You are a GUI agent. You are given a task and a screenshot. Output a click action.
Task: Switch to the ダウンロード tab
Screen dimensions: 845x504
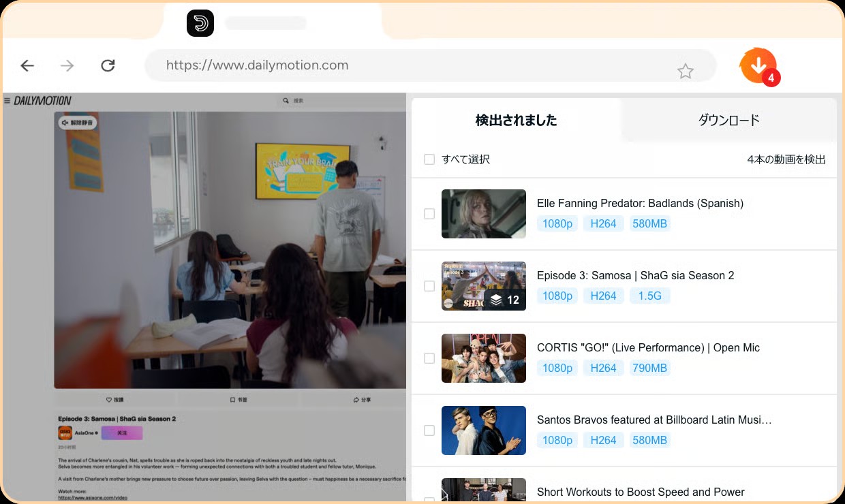tap(728, 120)
